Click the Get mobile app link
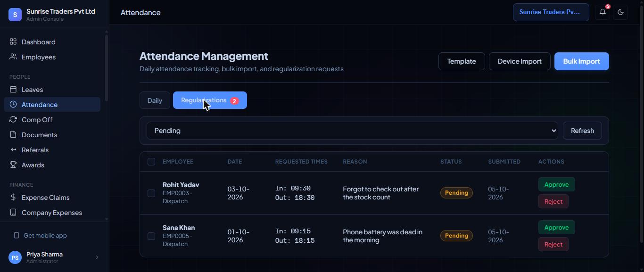644x272 pixels. pos(45,236)
